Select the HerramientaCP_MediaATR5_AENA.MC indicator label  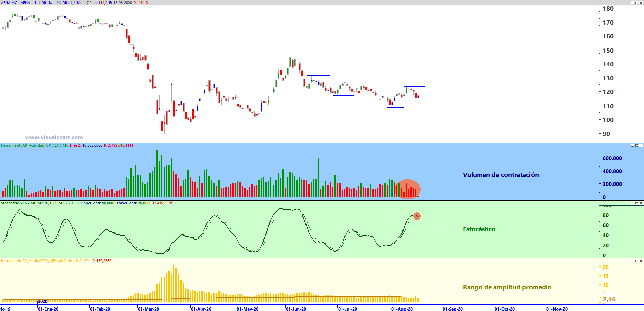point(33,261)
